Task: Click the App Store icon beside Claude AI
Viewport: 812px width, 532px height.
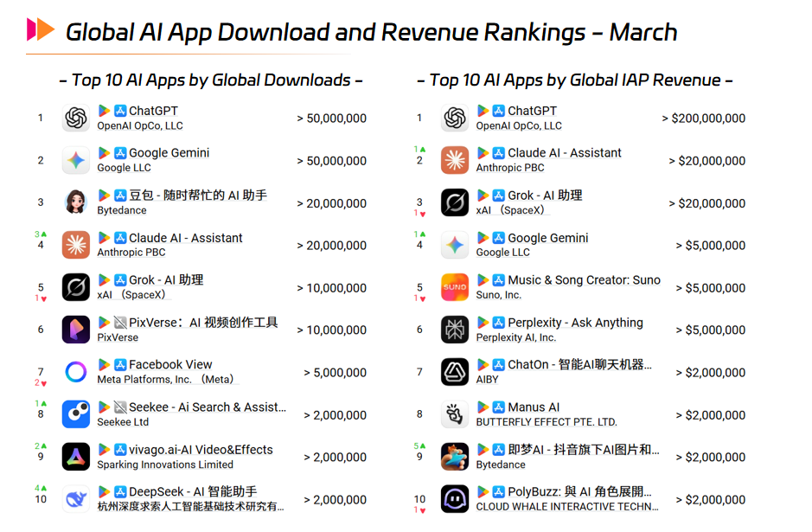Action: 119,238
